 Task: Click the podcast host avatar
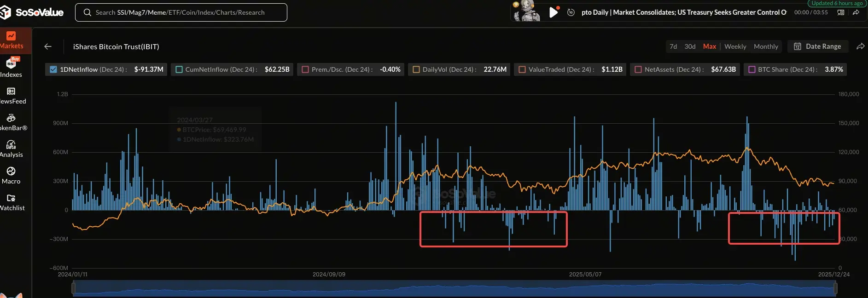coord(526,11)
